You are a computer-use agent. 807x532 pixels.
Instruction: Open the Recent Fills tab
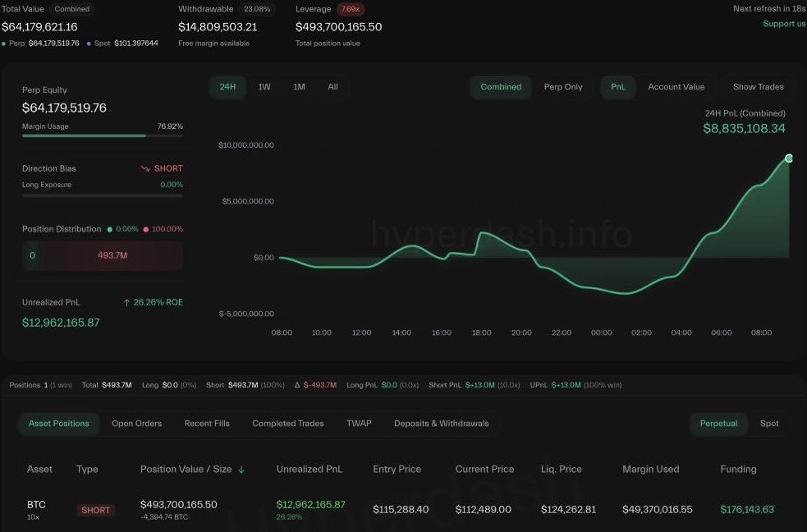click(x=207, y=424)
